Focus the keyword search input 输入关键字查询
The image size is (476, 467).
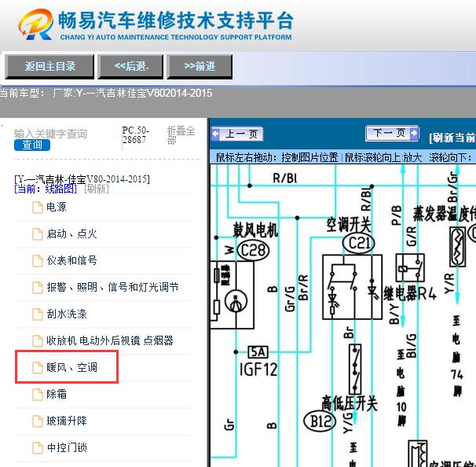(51, 134)
